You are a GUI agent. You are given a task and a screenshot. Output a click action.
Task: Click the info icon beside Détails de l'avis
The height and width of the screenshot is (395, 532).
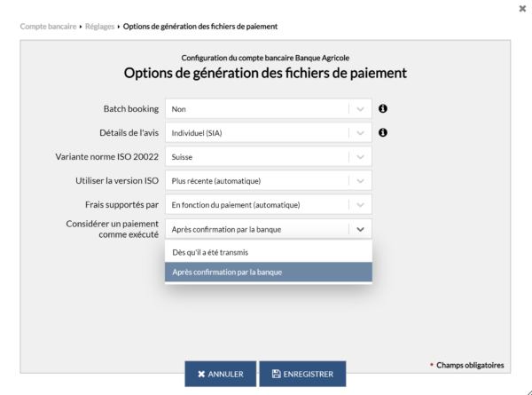coord(383,133)
